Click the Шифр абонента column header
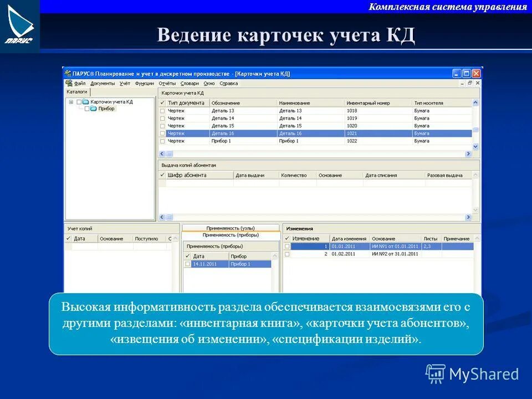This screenshot has height=399, width=532. coord(199,176)
